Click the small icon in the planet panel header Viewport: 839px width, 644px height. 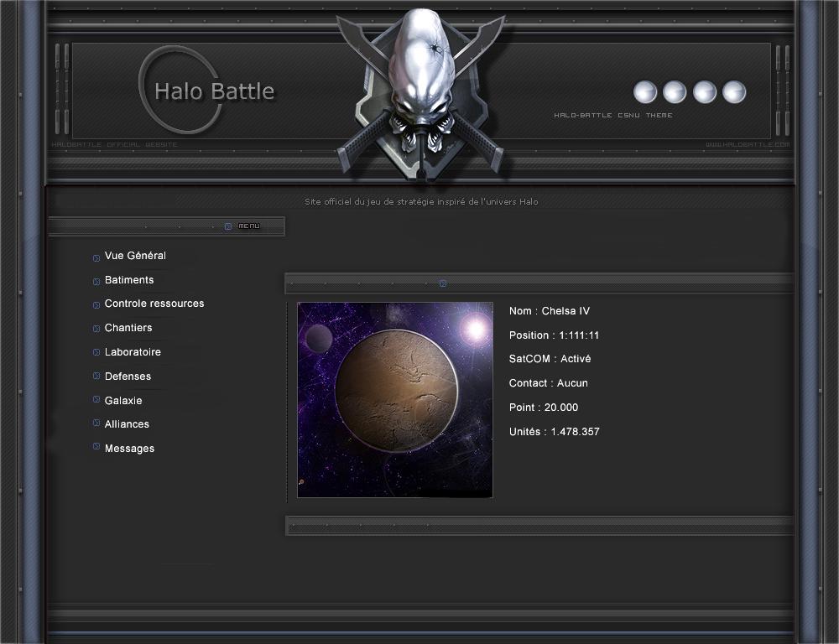[443, 283]
